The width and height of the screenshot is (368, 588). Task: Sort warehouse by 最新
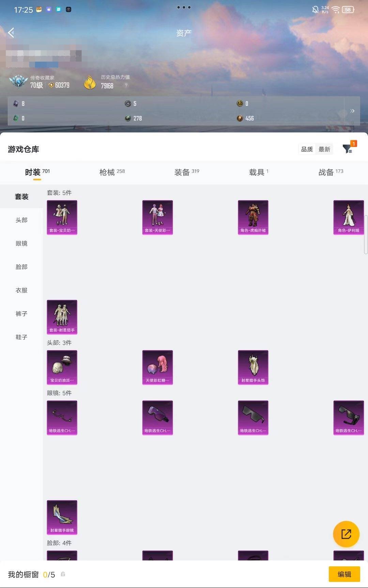tap(324, 149)
